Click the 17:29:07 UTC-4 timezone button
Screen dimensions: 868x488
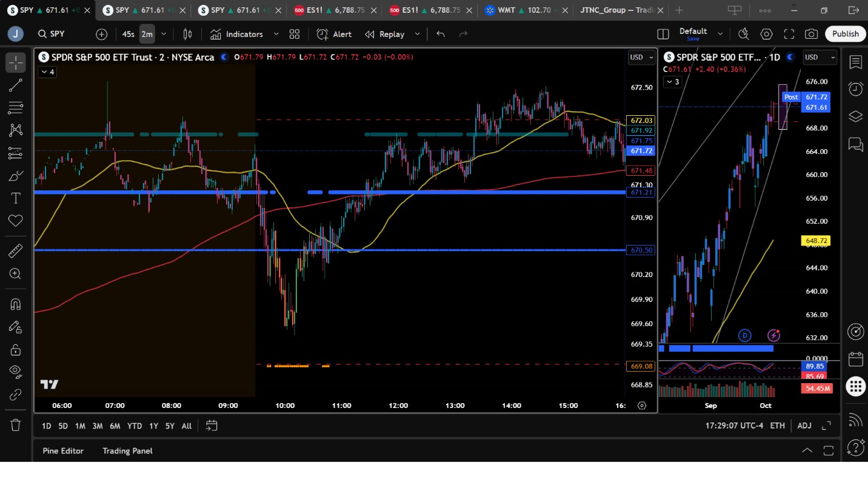pos(734,426)
